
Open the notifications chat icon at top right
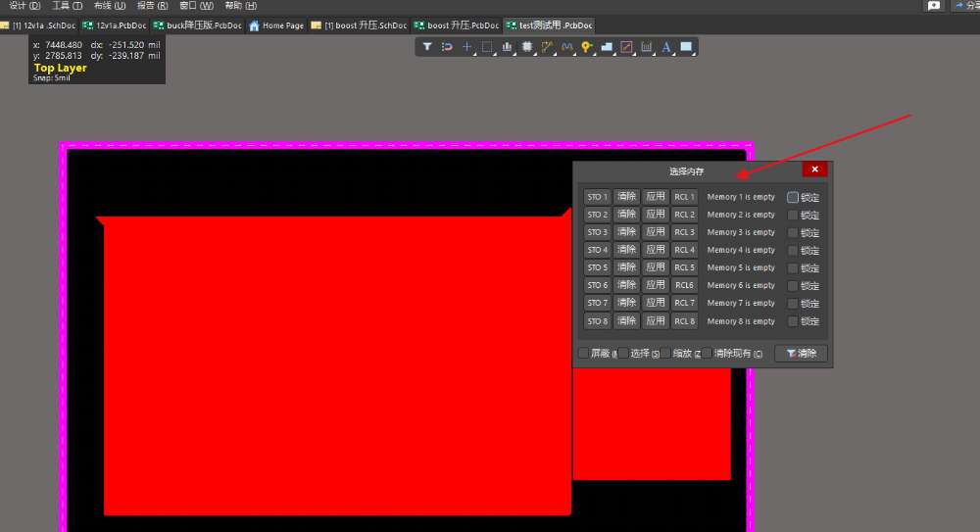pyautogui.click(x=934, y=6)
